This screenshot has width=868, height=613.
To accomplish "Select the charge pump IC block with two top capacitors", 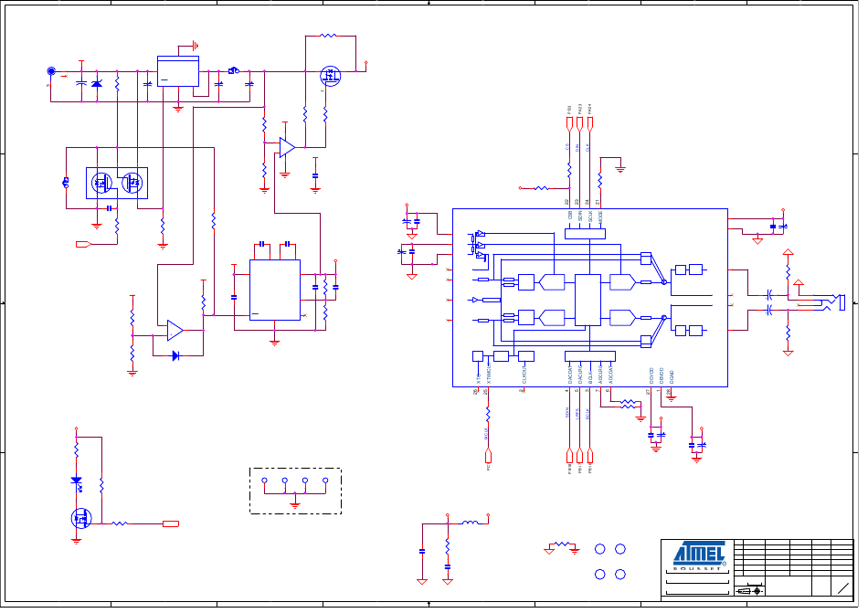I will coord(275,290).
